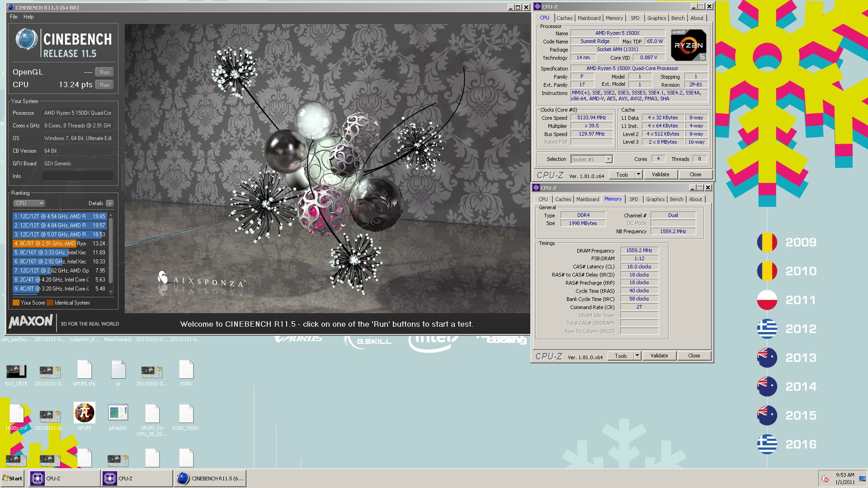Click Validate in lower CPU-Z window

(x=659, y=356)
